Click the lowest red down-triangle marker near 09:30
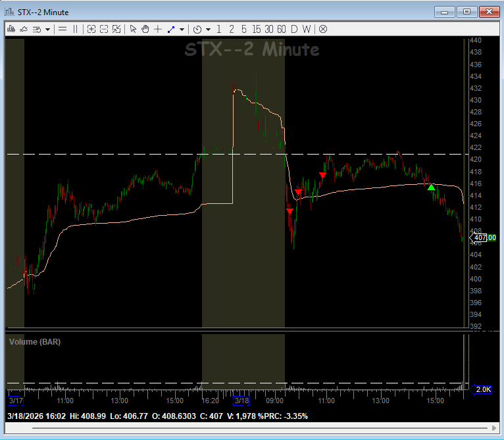This screenshot has height=440, width=504. click(290, 212)
